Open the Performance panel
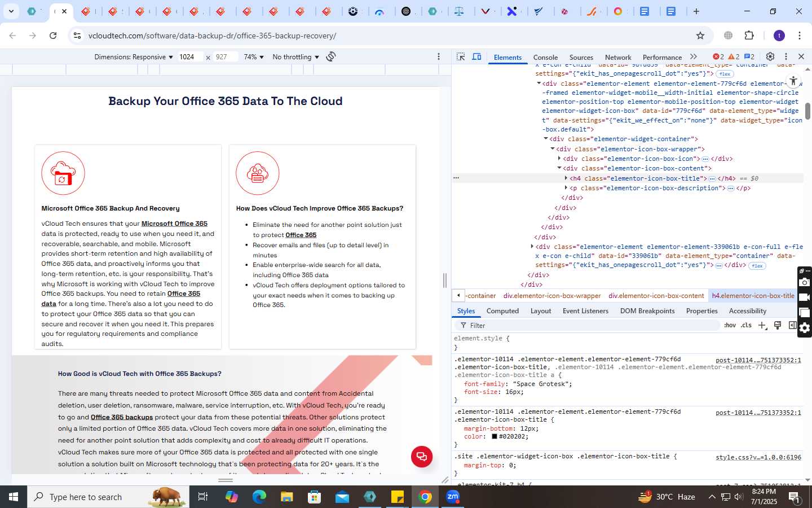812x508 pixels. (662, 58)
